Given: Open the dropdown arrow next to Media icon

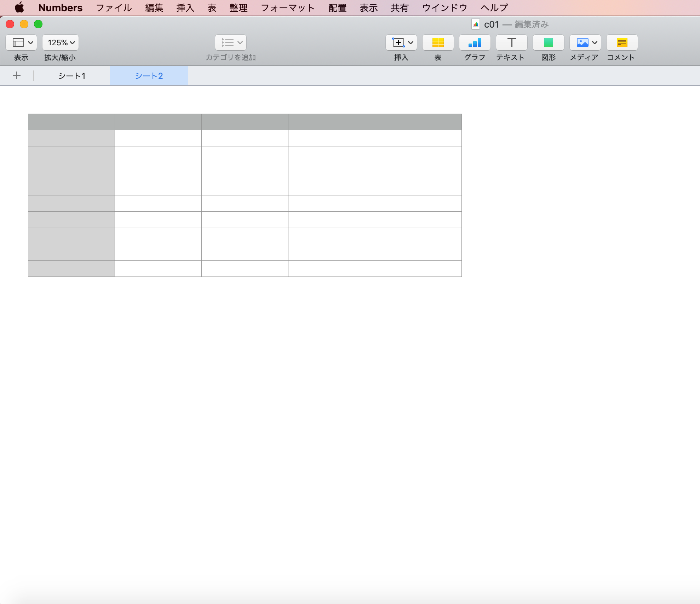Looking at the screenshot, I should 595,42.
